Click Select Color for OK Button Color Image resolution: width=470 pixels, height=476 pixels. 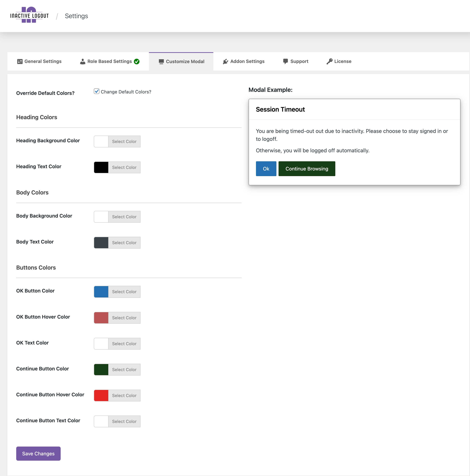[124, 292]
